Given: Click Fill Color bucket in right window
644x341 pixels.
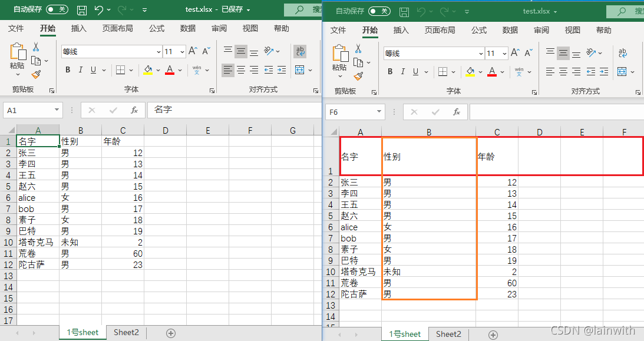Looking at the screenshot, I should pyautogui.click(x=470, y=71).
